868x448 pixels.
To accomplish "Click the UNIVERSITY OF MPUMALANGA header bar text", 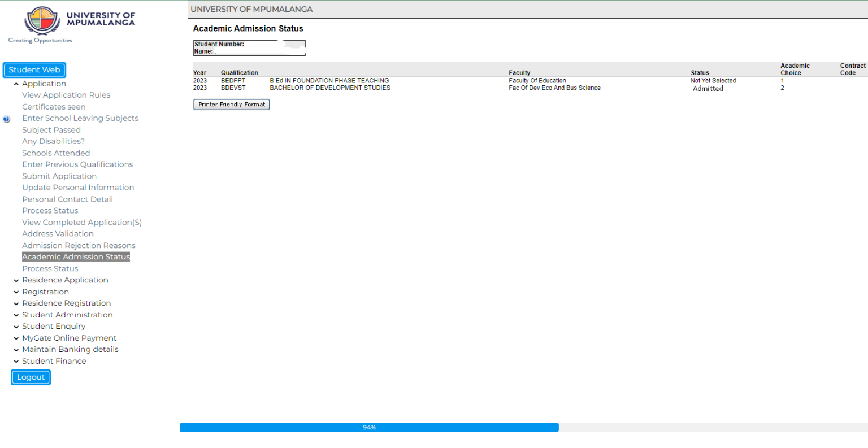I will pyautogui.click(x=251, y=9).
